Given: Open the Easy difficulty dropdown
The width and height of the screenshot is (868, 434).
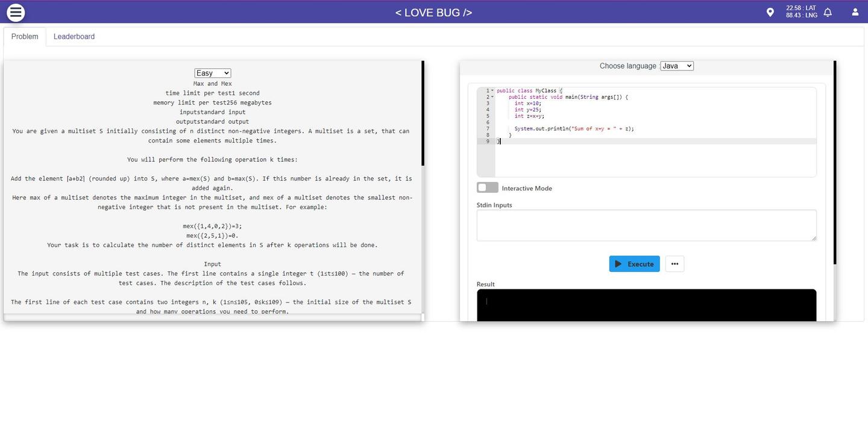Looking at the screenshot, I should (x=213, y=73).
